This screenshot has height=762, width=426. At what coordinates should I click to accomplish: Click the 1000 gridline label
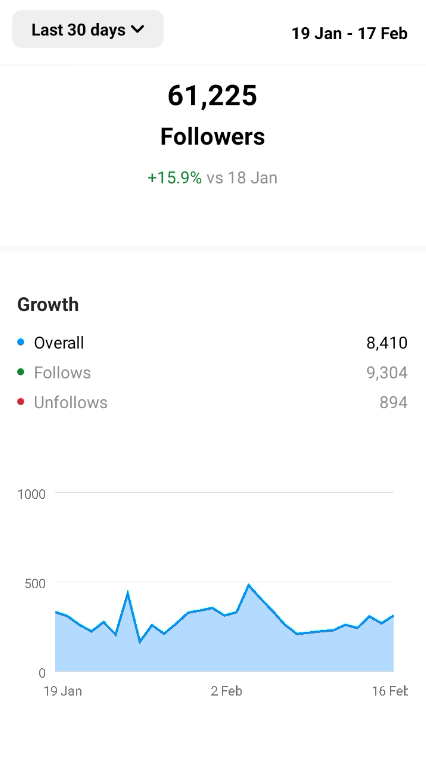tap(32, 494)
